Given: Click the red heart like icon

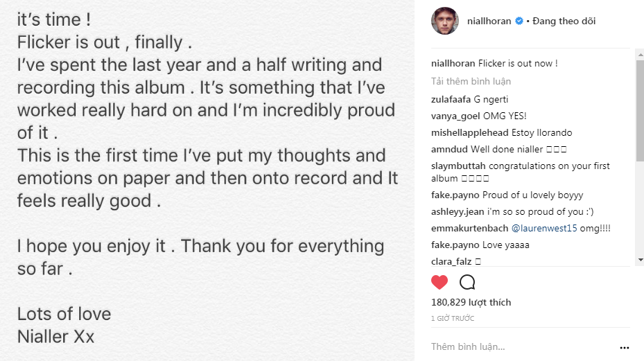Looking at the screenshot, I should click(x=440, y=282).
